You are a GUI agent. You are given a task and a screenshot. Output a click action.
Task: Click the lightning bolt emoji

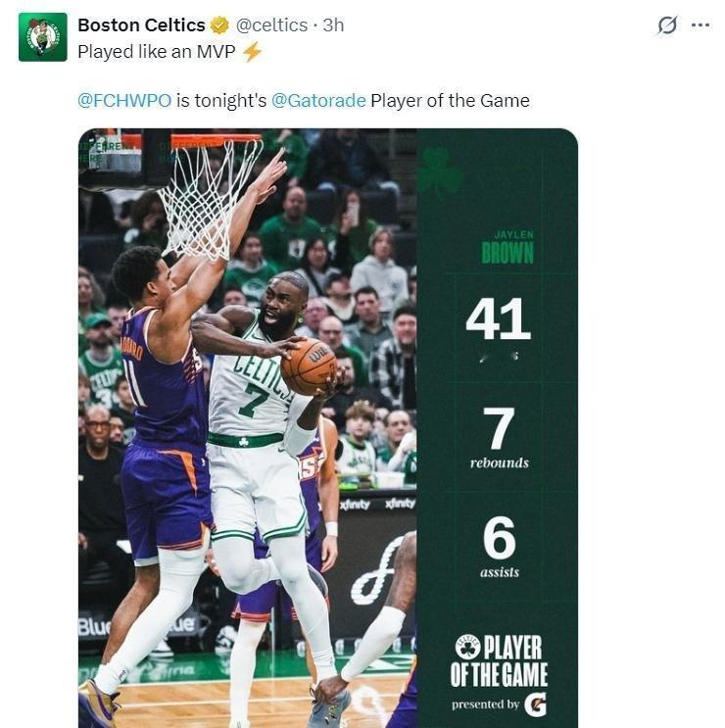252,52
